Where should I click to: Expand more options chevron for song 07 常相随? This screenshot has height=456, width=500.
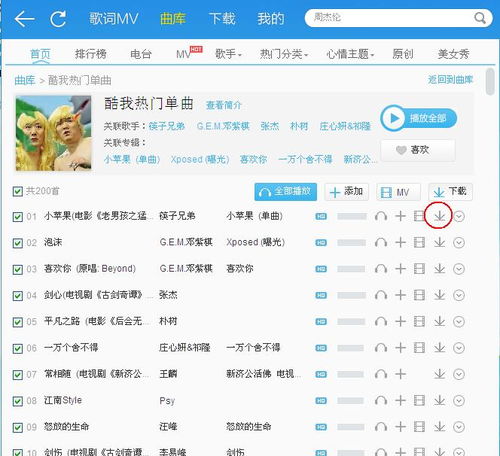pyautogui.click(x=459, y=374)
